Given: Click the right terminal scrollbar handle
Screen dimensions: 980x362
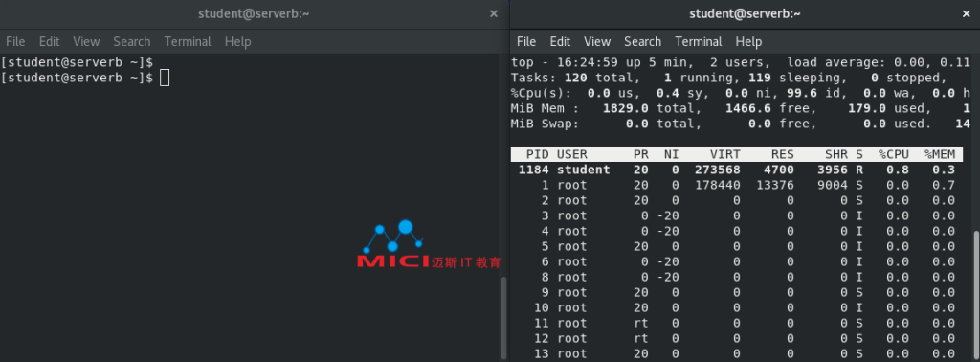Looking at the screenshot, I should [x=977, y=295].
